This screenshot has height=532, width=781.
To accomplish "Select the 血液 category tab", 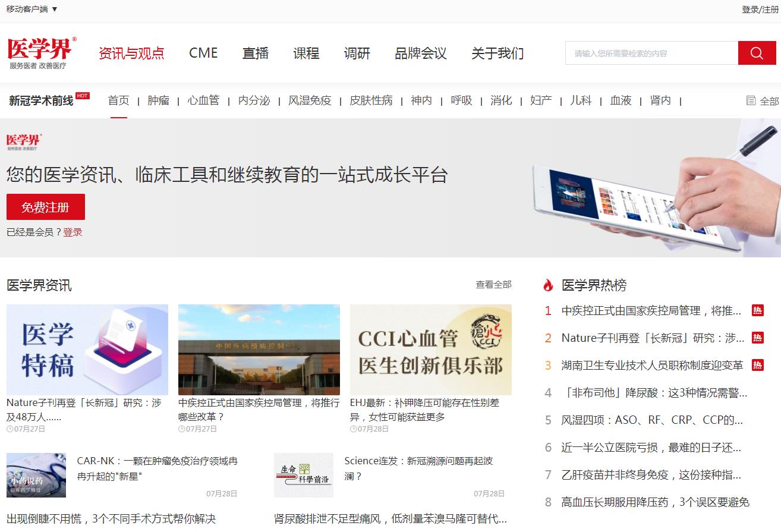I will (621, 100).
